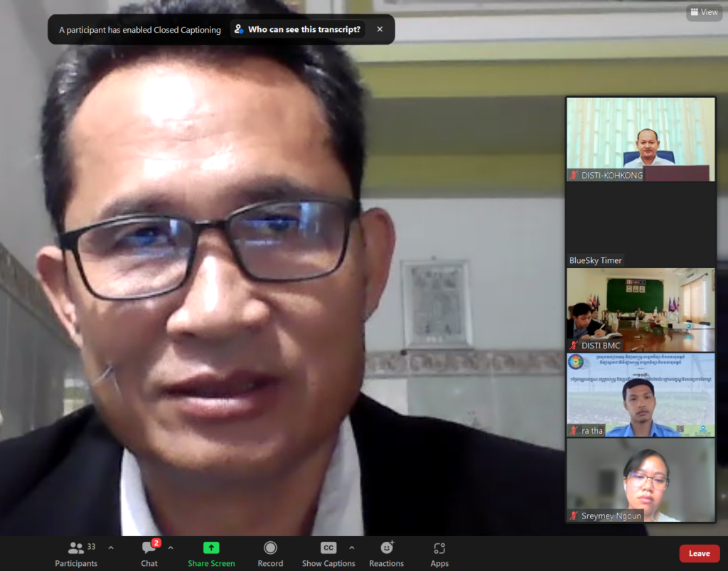Expand the Show Captions options chevron
728x571 pixels.
(x=352, y=548)
